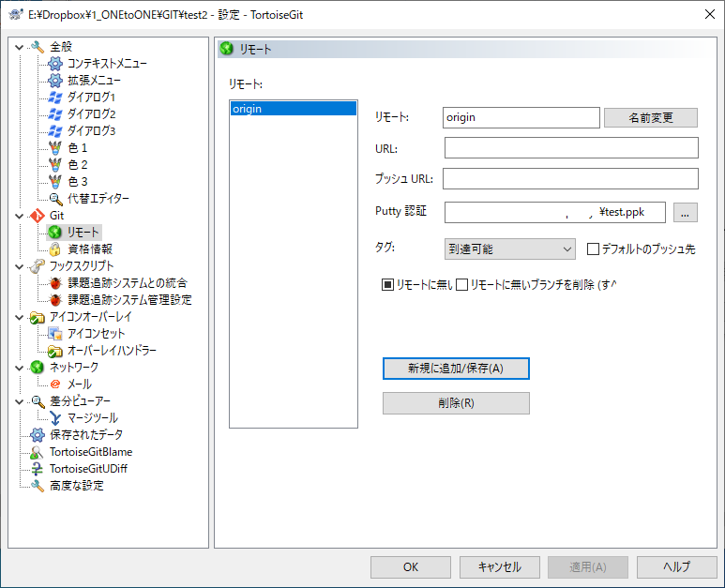Screen dimensions: 725x588
Task: Click the Putty 認証 key path field
Action: pos(555,212)
